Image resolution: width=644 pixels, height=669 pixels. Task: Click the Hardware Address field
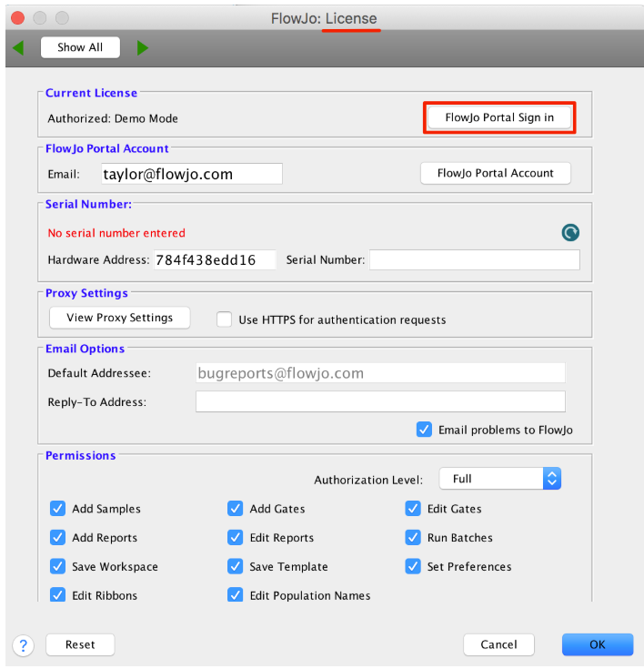(215, 259)
